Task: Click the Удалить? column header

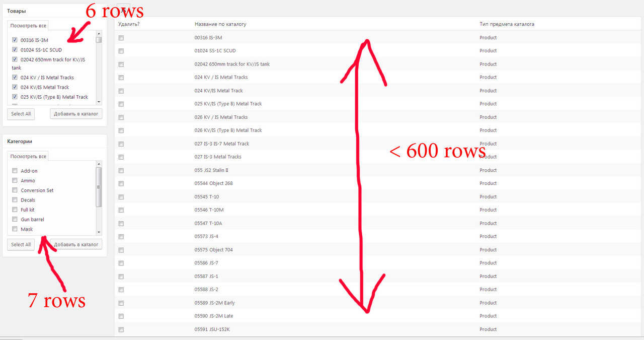Action: coord(129,24)
